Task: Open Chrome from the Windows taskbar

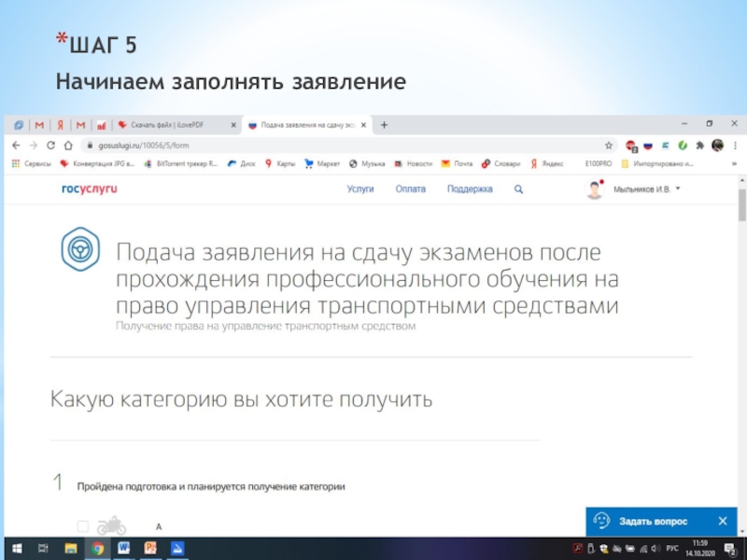Action: pos(96,548)
